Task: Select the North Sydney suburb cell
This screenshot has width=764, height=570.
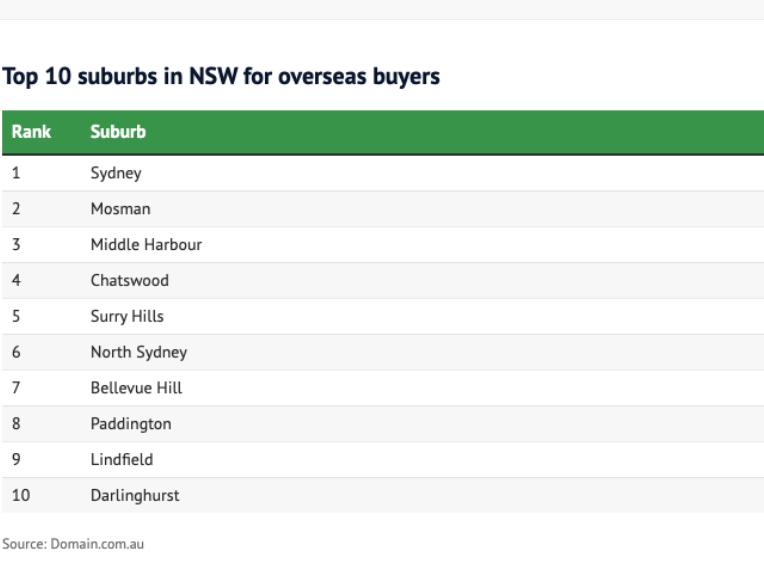Action: pyautogui.click(x=138, y=352)
